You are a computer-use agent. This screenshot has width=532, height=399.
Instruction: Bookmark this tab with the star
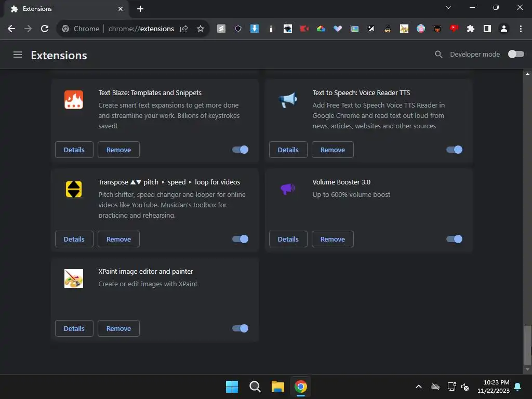(201, 29)
